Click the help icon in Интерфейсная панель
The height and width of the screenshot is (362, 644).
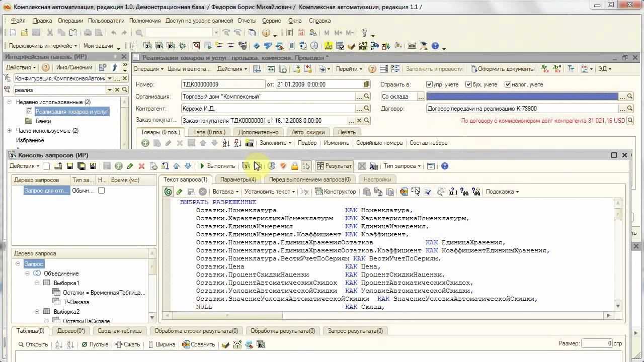[46, 67]
